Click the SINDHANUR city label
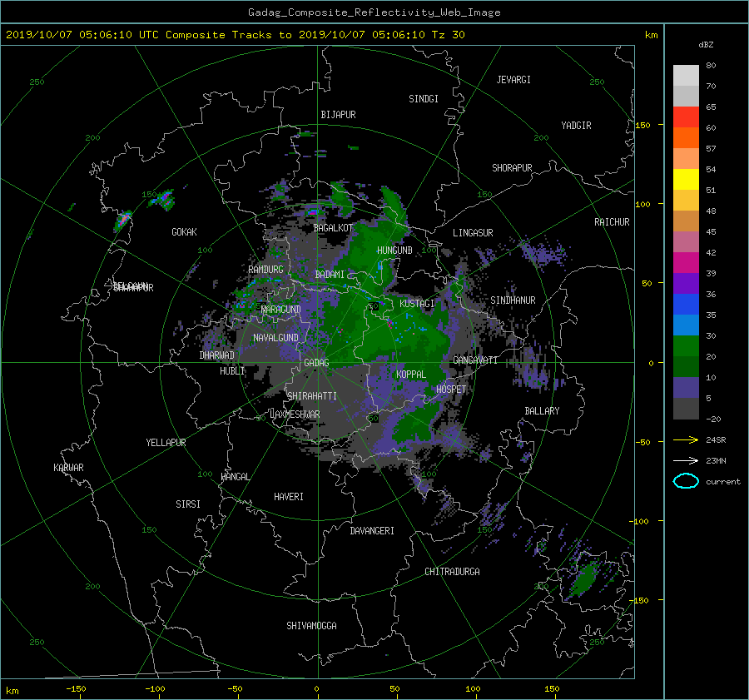Screen dimensions: 749x700 (513, 300)
